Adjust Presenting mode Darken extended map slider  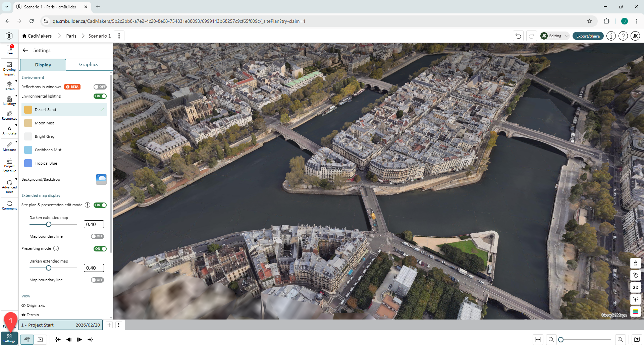click(49, 268)
